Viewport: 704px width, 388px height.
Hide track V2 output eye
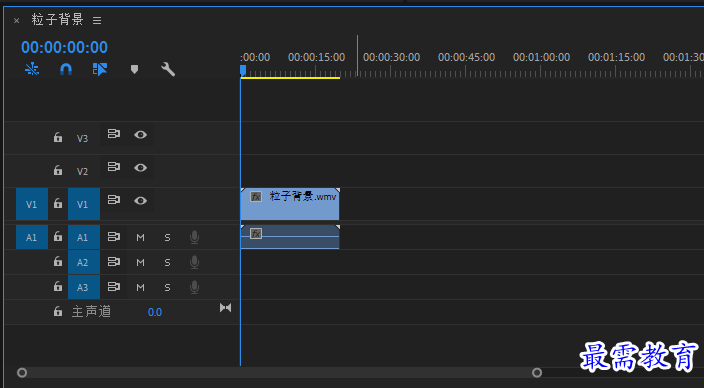141,168
